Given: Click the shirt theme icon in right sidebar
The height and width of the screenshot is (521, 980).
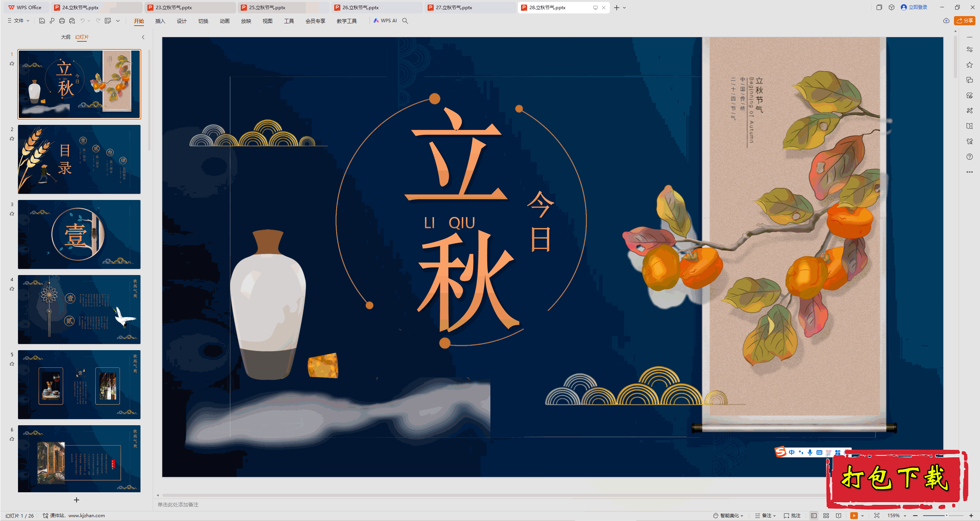Looking at the screenshot, I should point(970,141).
